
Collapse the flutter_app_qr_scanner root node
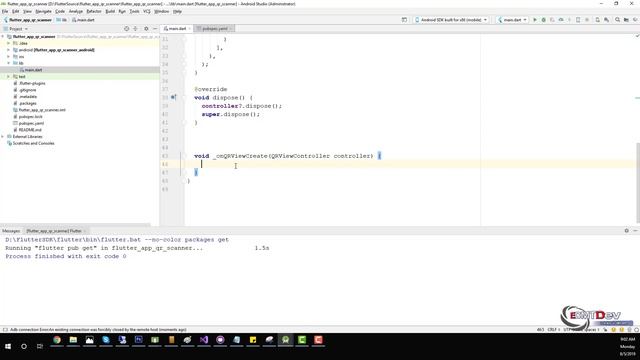[3, 37]
